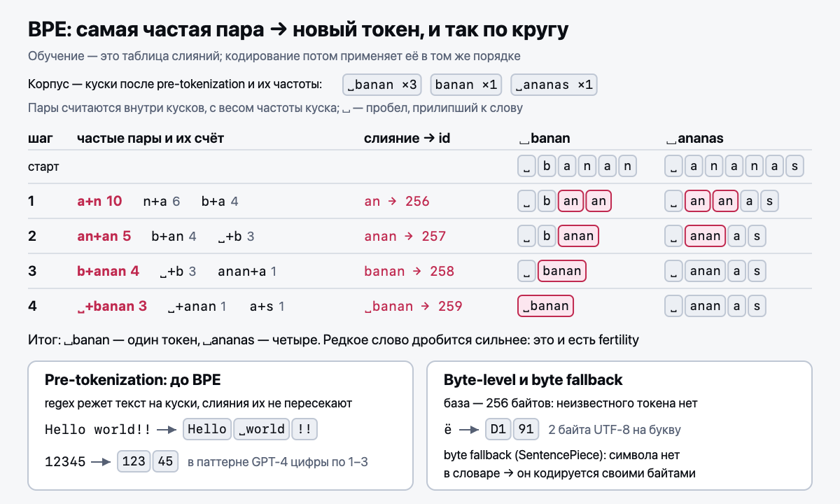840x504 pixels.
Task: Click the highlighted 'anan' token in step 2's ␣ananas column
Action: pyautogui.click(x=705, y=236)
